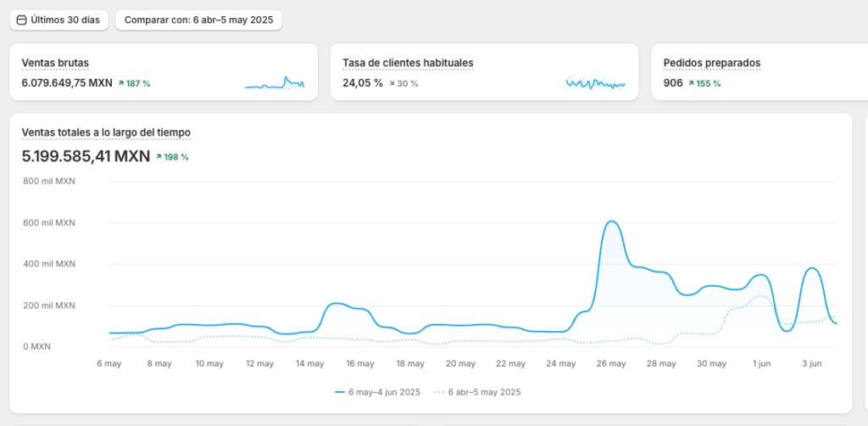Click the sales peak at 26 may
868x426 pixels.
612,222
